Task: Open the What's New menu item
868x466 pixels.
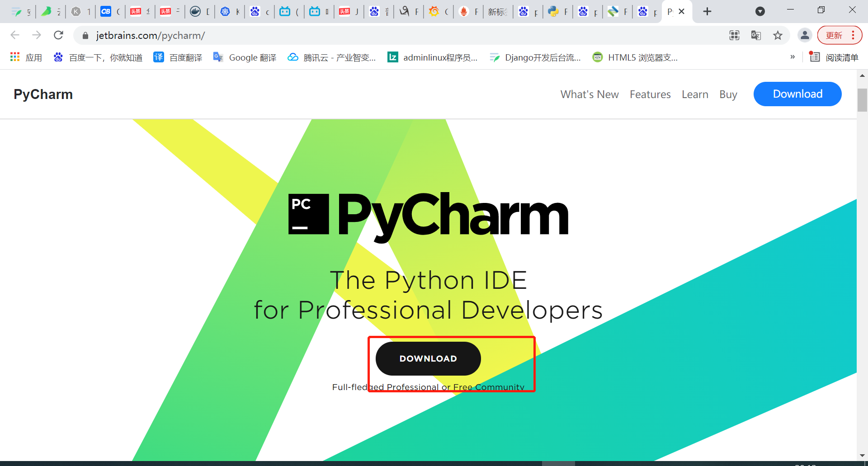Action: point(590,94)
